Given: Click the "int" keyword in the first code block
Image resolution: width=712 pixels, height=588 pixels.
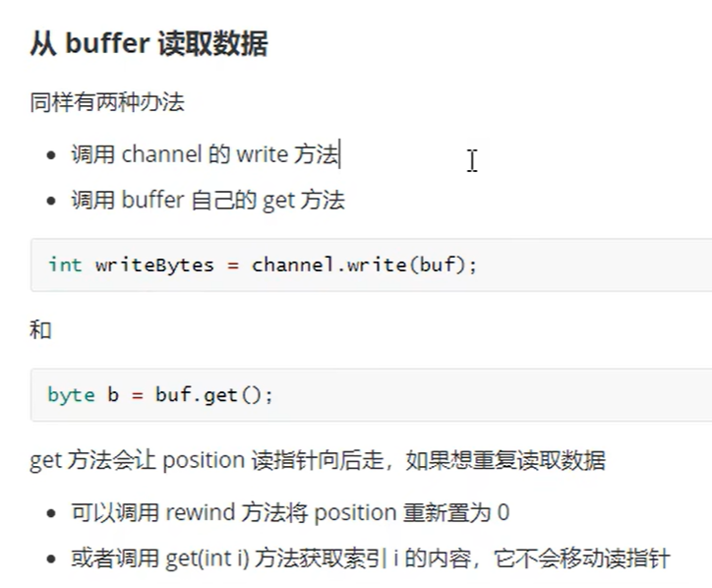Looking at the screenshot, I should (65, 265).
